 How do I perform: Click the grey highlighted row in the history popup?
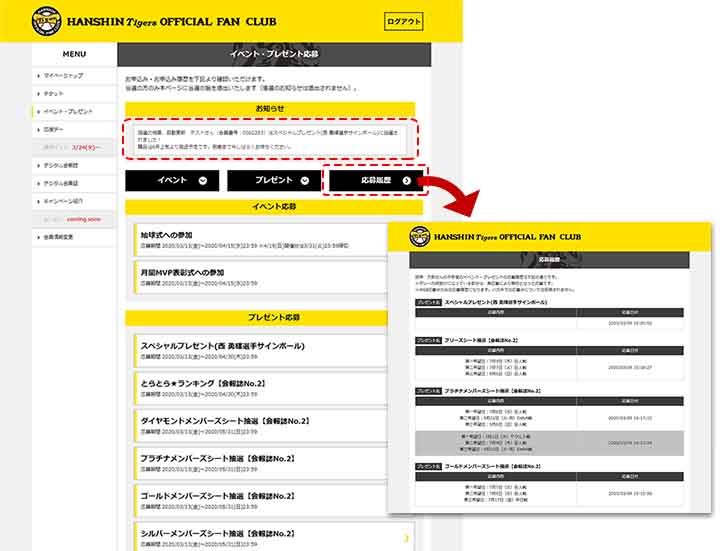pyautogui.click(x=549, y=443)
